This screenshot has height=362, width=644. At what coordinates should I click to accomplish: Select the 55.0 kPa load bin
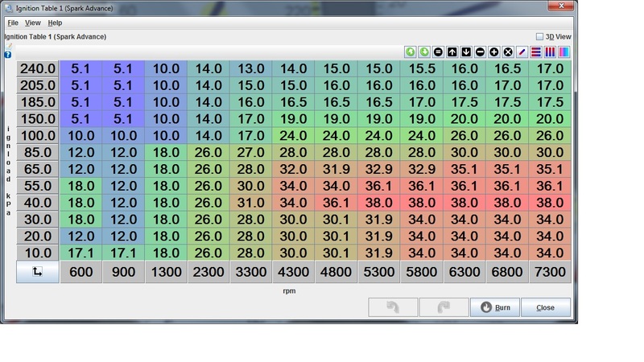37,186
